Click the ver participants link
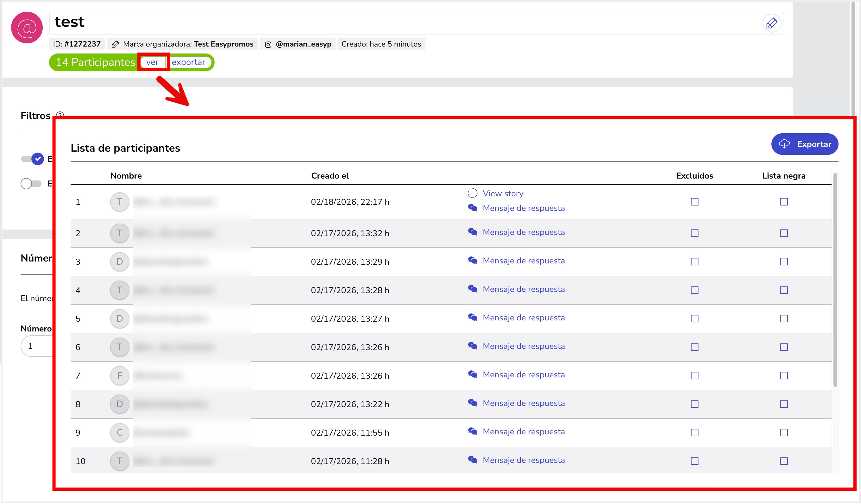Viewport: 861px width, 504px height. click(152, 62)
